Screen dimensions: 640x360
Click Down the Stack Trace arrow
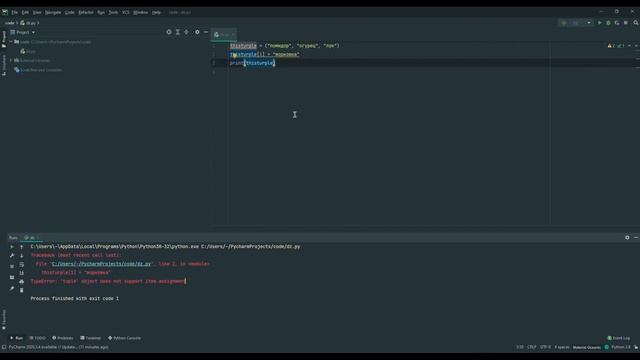pyautogui.click(x=22, y=256)
